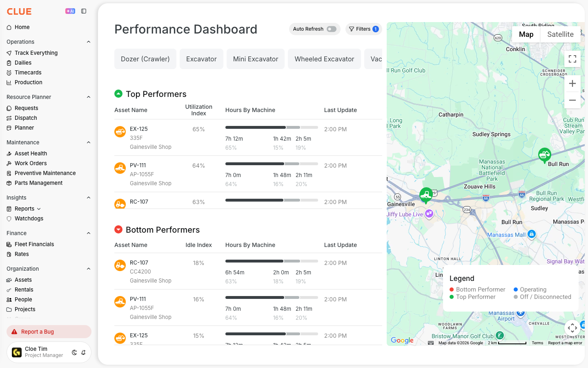
Task: Select the Excavator category tab
Action: [x=201, y=59]
